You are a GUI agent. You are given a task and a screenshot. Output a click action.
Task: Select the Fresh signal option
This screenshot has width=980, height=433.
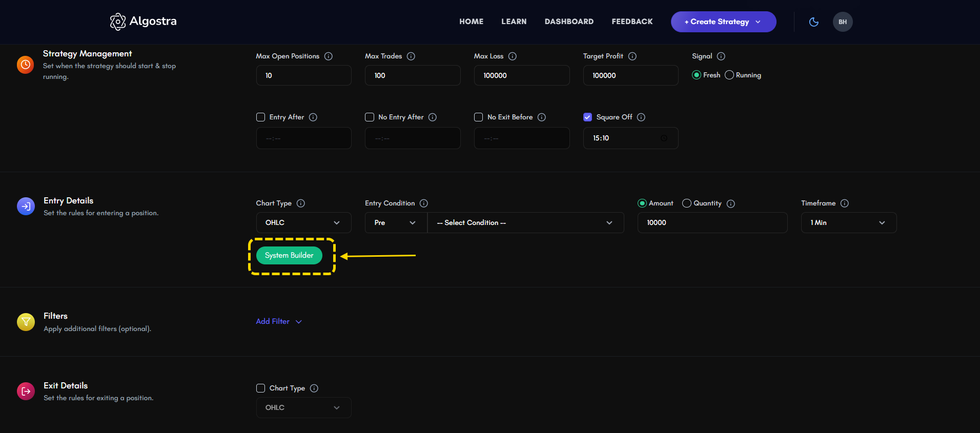click(x=697, y=75)
